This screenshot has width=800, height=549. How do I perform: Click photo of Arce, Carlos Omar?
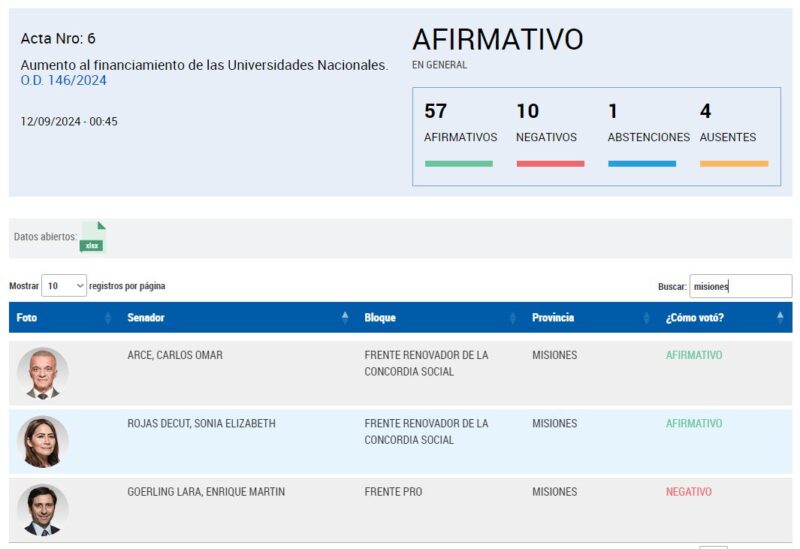pyautogui.click(x=42, y=373)
